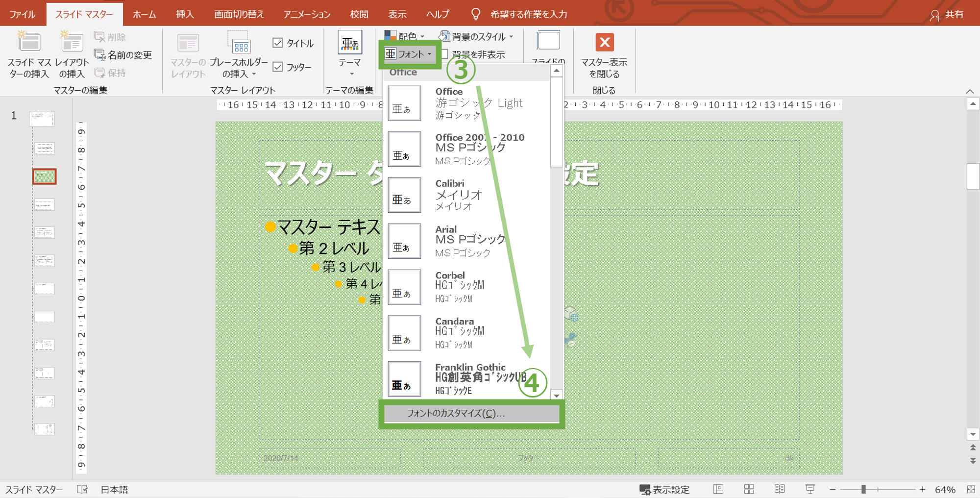Click the Close Master View icon
This screenshot has width=980, height=498.
coord(604,43)
